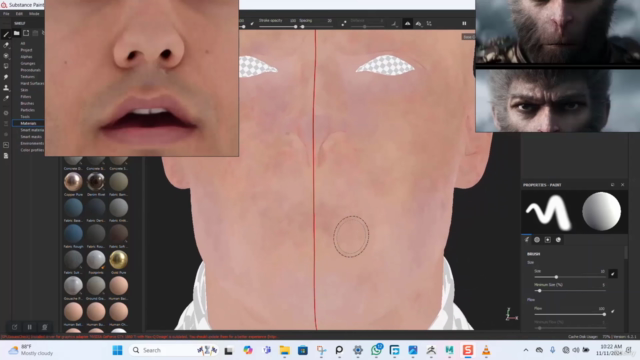Adjust the brush Size slider
The image size is (640, 360).
(570, 277)
